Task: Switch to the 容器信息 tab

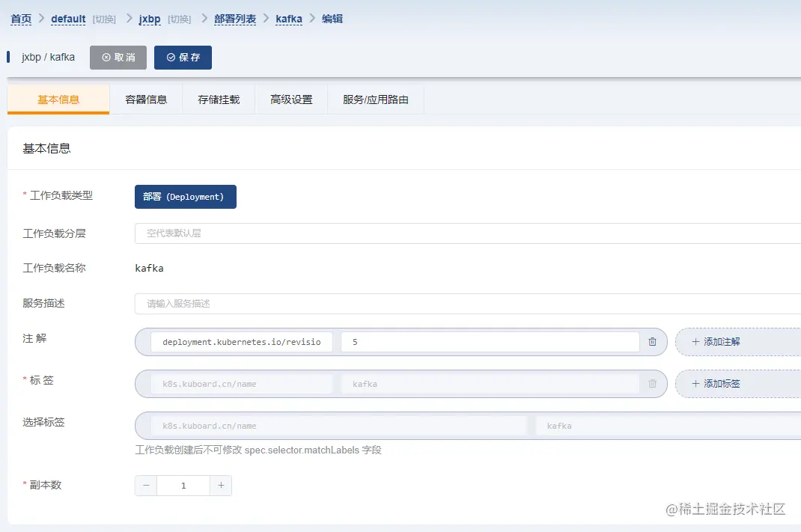Action: (x=146, y=100)
